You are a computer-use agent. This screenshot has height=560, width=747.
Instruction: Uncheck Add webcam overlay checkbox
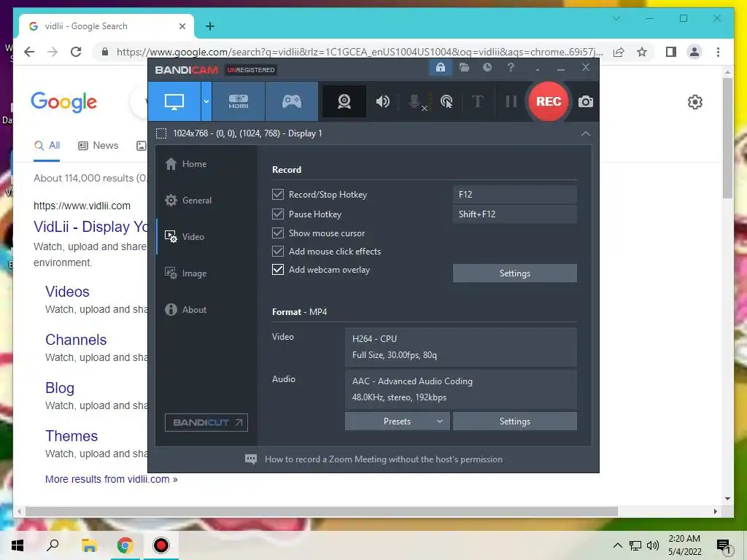[278, 270]
